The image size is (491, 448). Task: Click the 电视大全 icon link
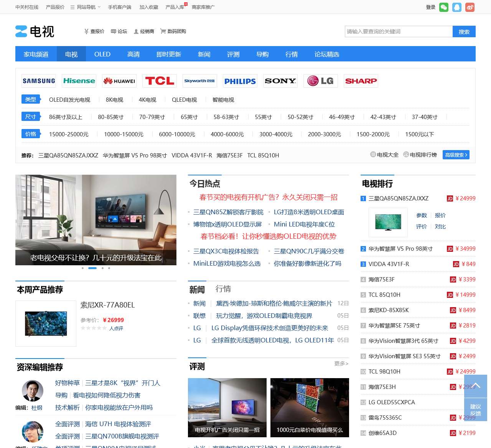pos(384,155)
